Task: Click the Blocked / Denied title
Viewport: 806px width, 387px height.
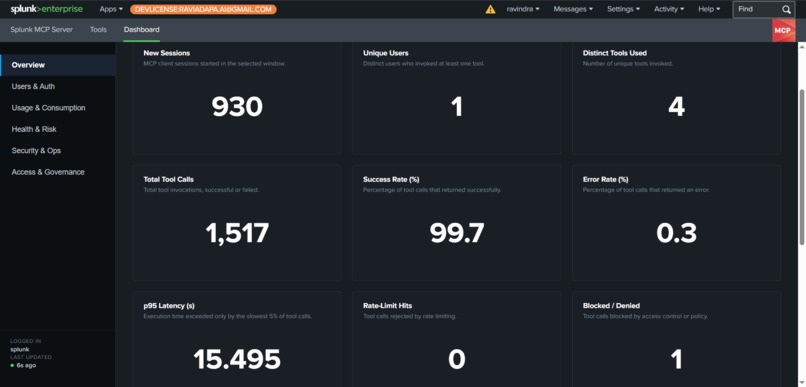Action: [x=611, y=306]
